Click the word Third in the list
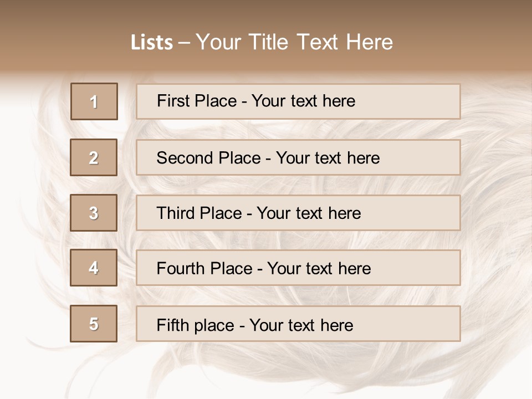532x399 pixels. click(176, 213)
